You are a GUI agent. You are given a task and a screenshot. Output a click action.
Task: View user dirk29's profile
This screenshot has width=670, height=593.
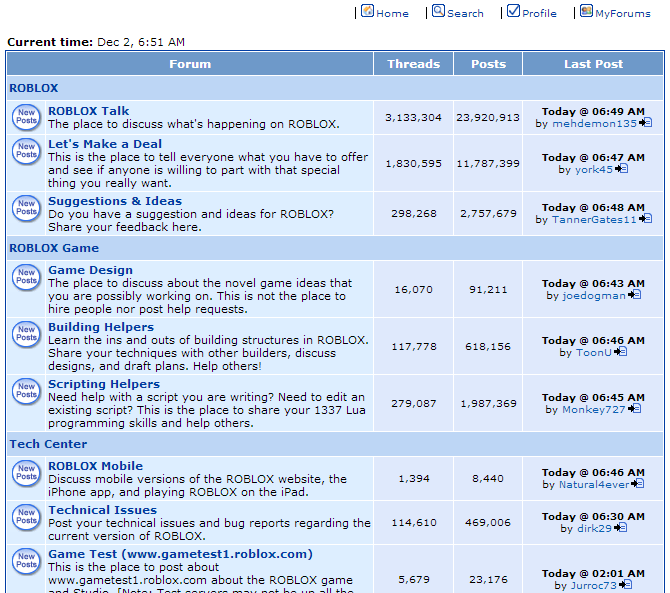point(594,528)
